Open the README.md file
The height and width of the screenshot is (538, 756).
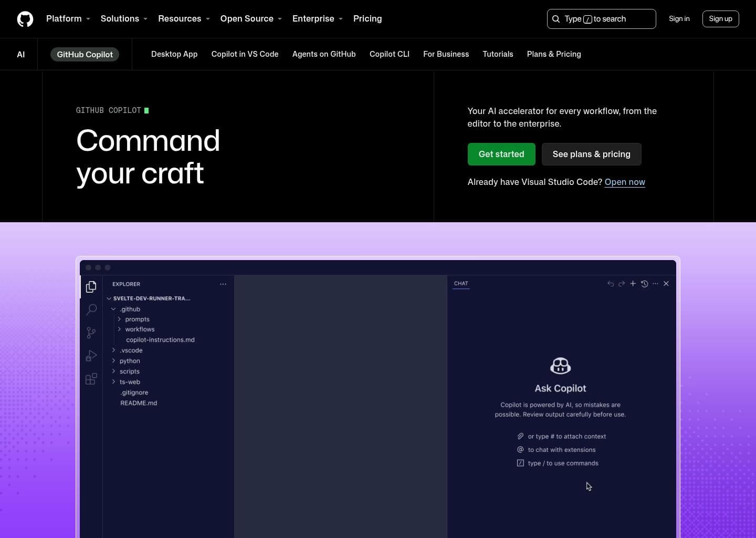point(139,403)
